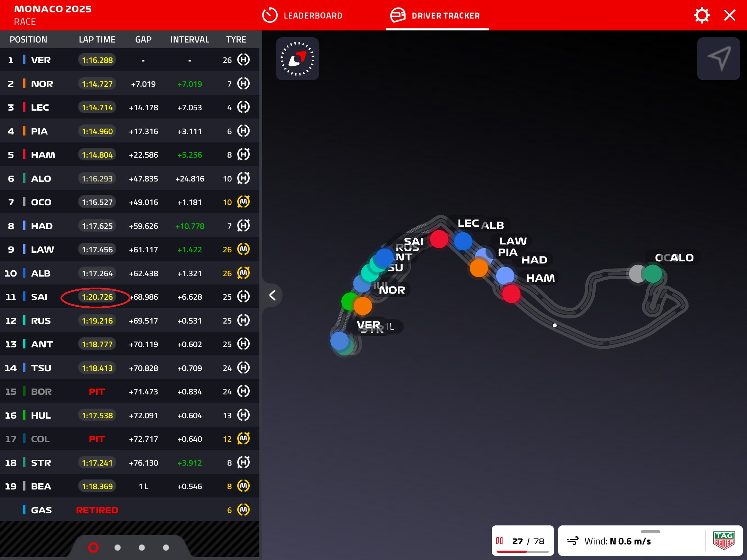Image resolution: width=747 pixels, height=560 pixels.
Task: Select the HAM label on track map
Action: pyautogui.click(x=540, y=278)
